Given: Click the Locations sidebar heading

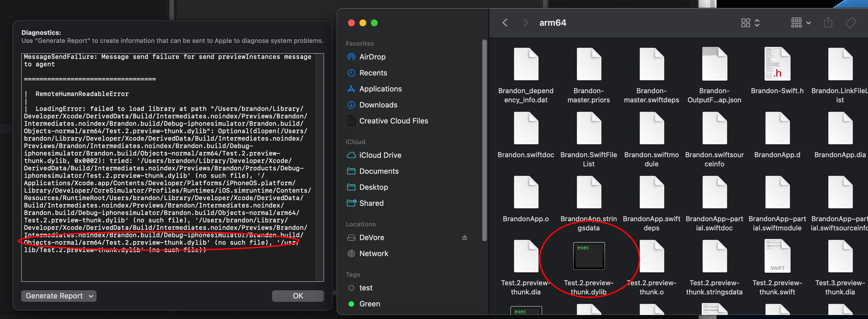Looking at the screenshot, I should [x=361, y=224].
